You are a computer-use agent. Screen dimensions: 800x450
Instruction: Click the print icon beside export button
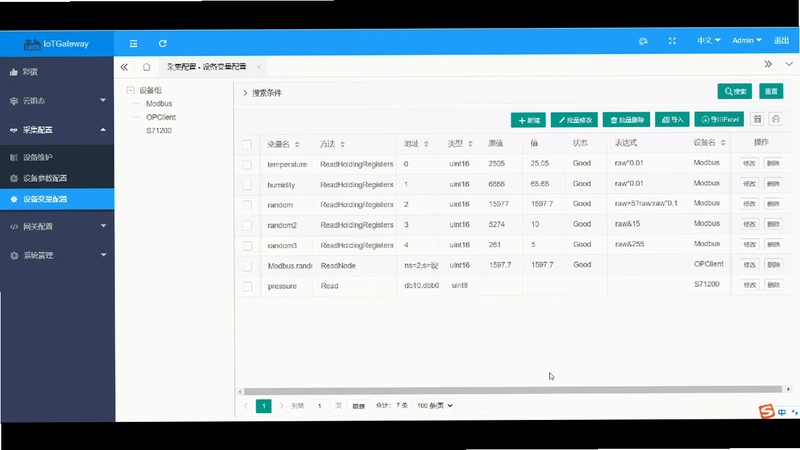click(776, 119)
